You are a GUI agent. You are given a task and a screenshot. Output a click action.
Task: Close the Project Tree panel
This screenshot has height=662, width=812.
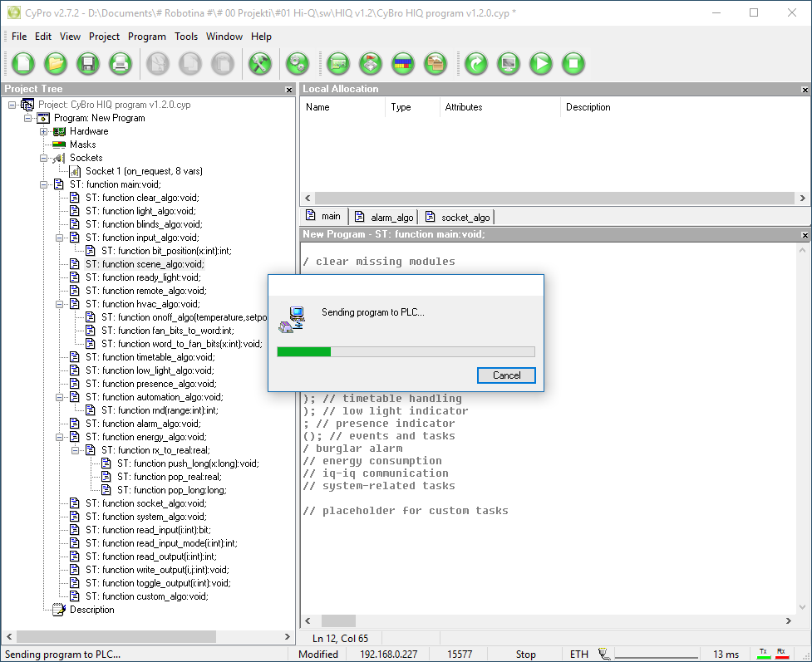tap(289, 90)
